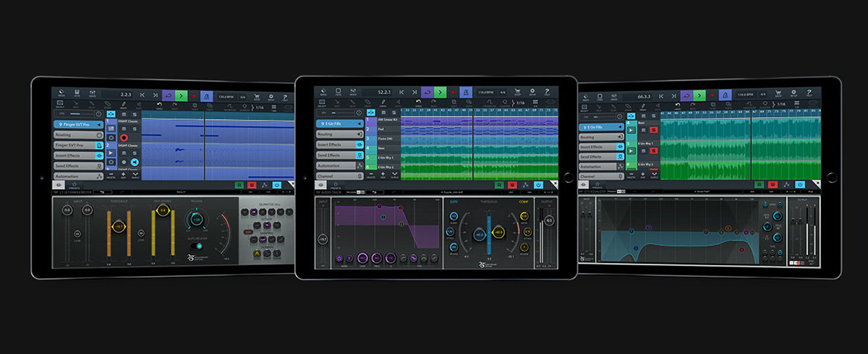Arm record on track 1 EIGHT Classic
This screenshot has width=868, height=354.
[124, 137]
